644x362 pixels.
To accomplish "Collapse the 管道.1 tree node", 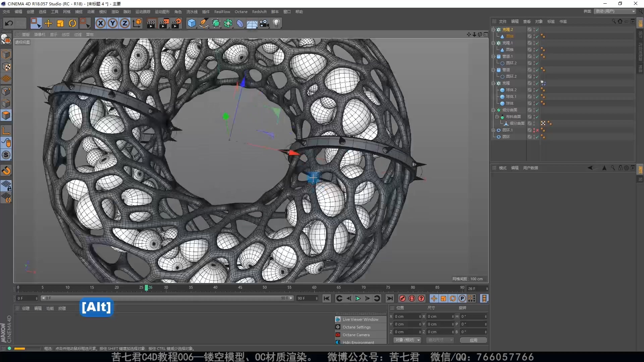I will point(493,56).
